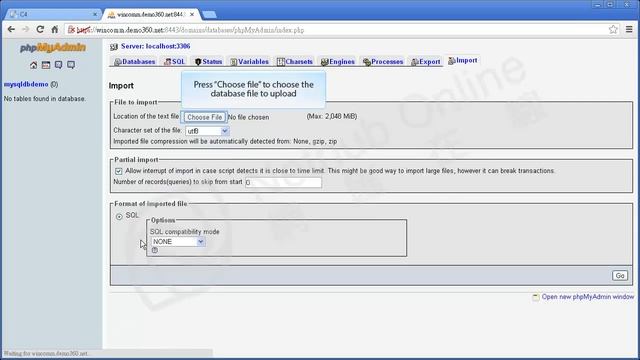Switch to the Databases tab
This screenshot has height=360, width=640.
tap(134, 62)
